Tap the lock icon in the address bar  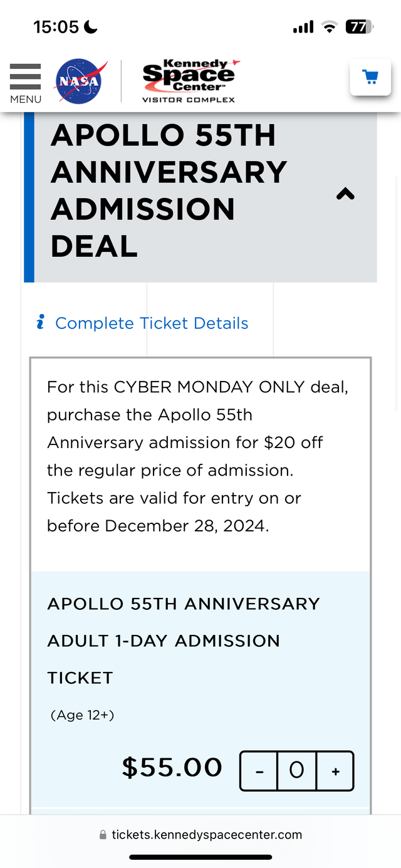(103, 835)
